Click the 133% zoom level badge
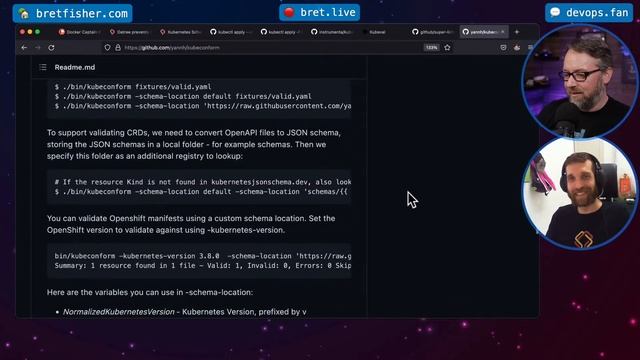640x360 pixels. 431,48
